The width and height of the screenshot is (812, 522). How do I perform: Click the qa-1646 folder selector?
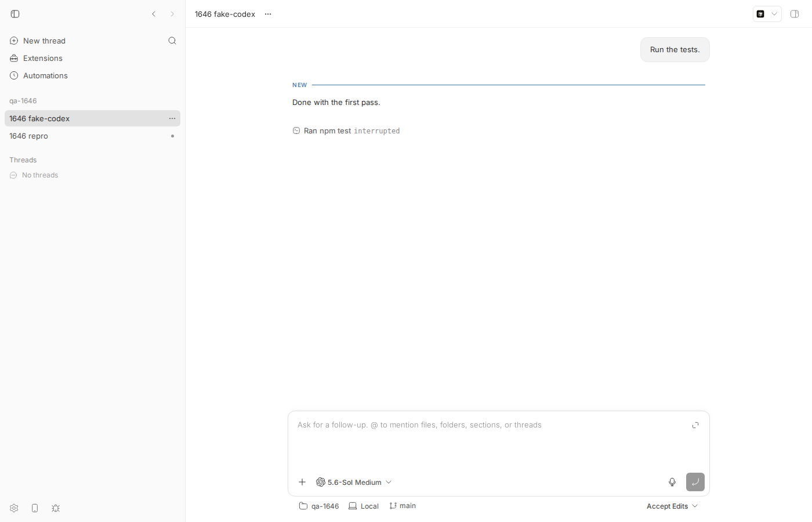pyautogui.click(x=319, y=506)
